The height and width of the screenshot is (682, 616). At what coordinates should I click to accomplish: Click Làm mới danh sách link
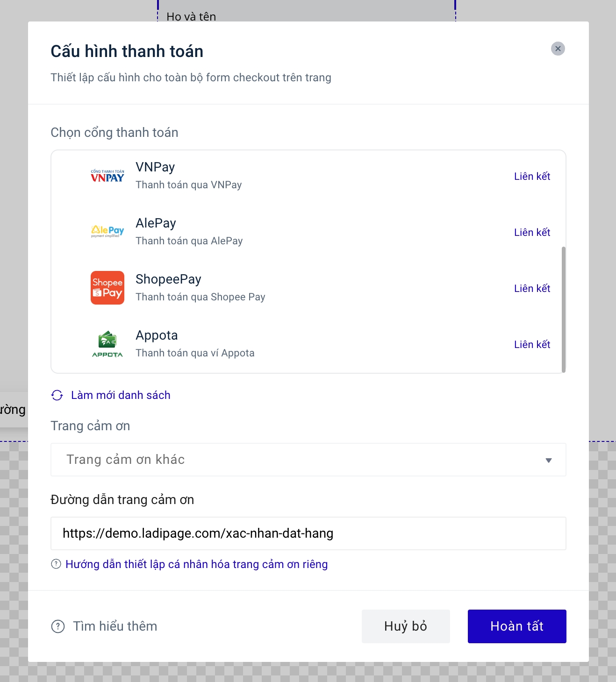pos(121,395)
